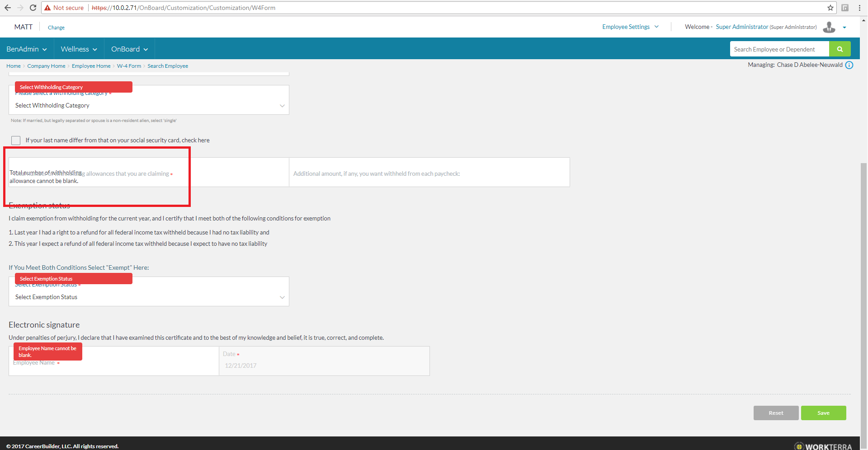
Task: Reload the page with browser refresh icon
Action: [x=33, y=8]
